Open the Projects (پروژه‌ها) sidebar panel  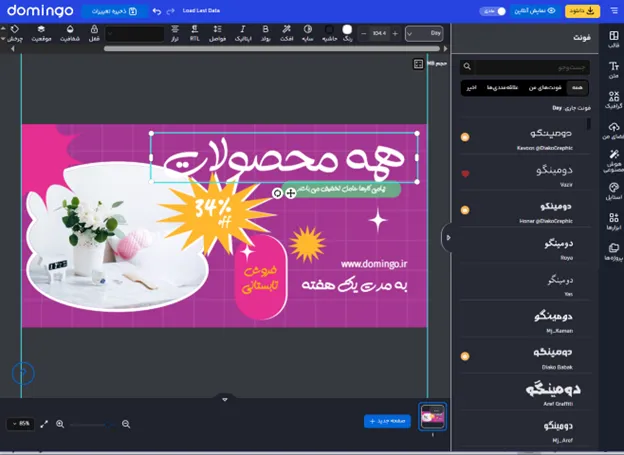click(x=614, y=251)
